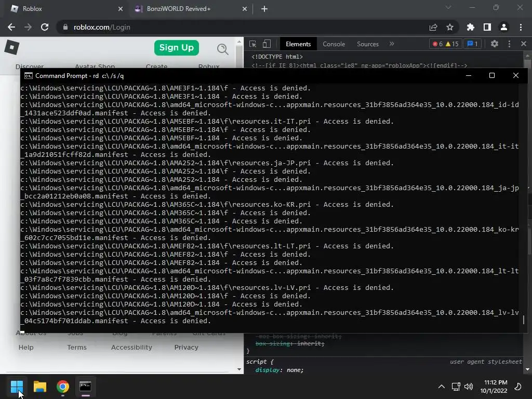Click the Command Prompt taskbar icon
Image resolution: width=532 pixels, height=399 pixels.
(x=85, y=387)
